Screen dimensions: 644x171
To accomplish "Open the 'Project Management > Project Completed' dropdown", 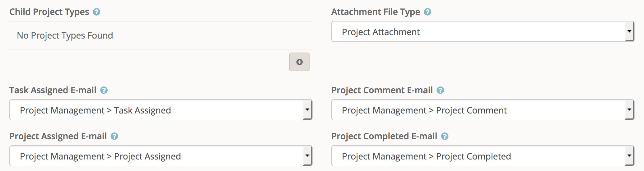I will coord(483,156).
